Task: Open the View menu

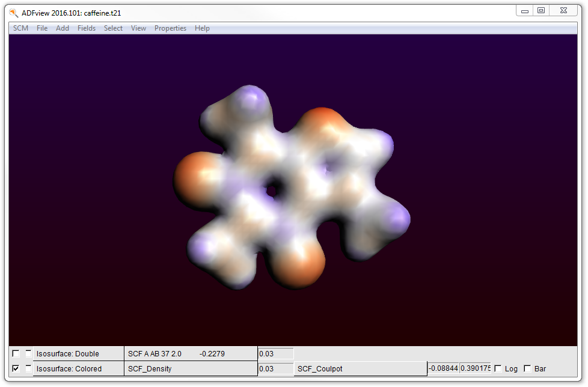Action: (138, 28)
